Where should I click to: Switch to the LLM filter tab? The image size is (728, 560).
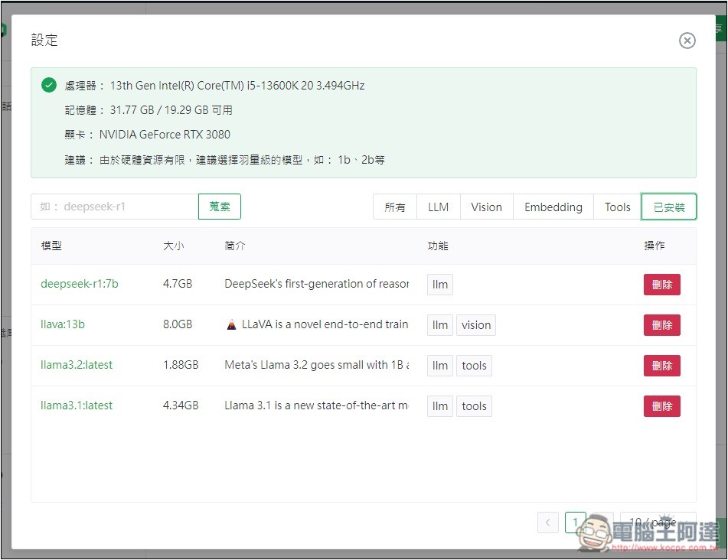[439, 207]
